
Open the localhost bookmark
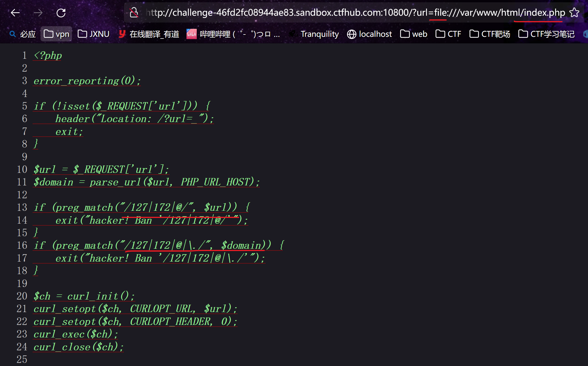(370, 34)
